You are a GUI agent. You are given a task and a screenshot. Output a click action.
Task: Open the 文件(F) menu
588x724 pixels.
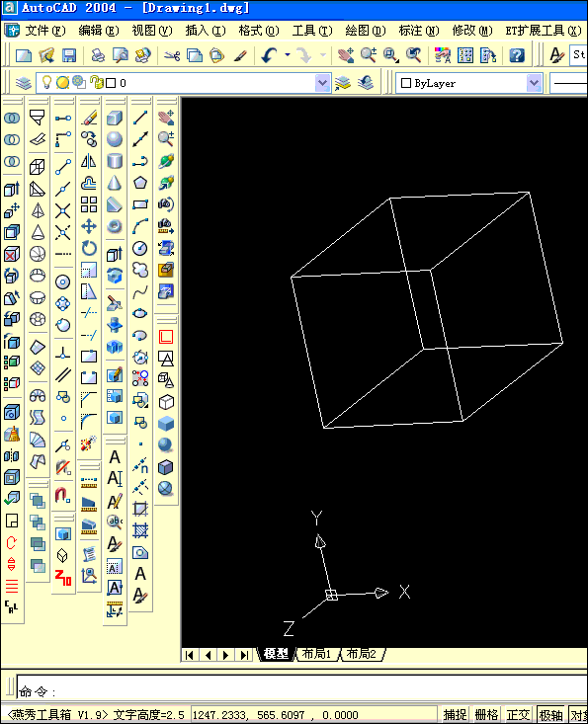[x=45, y=31]
